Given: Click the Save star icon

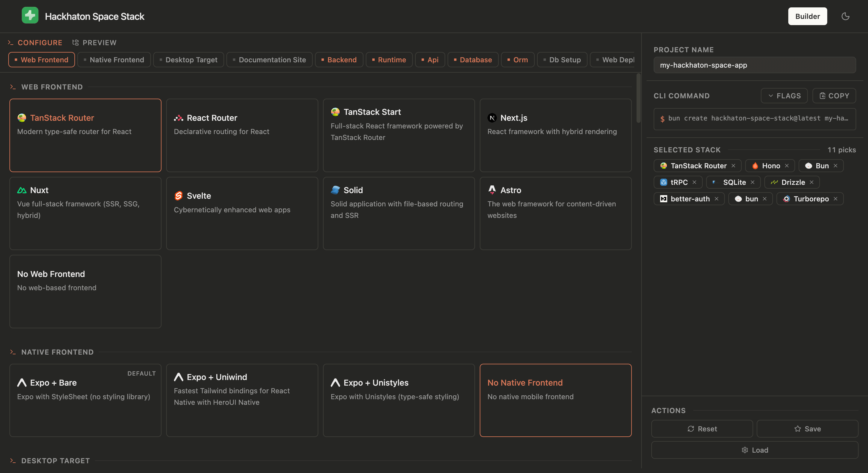Looking at the screenshot, I should (797, 428).
